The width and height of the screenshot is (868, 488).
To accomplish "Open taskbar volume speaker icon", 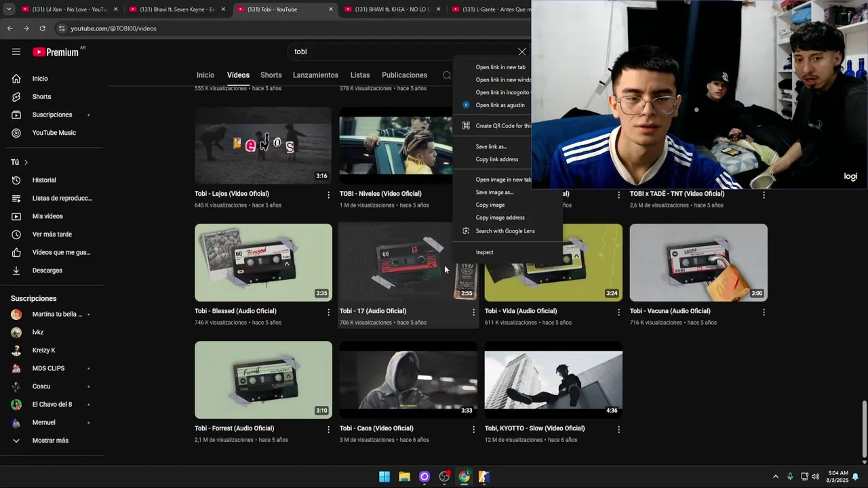I will pyautogui.click(x=815, y=476).
